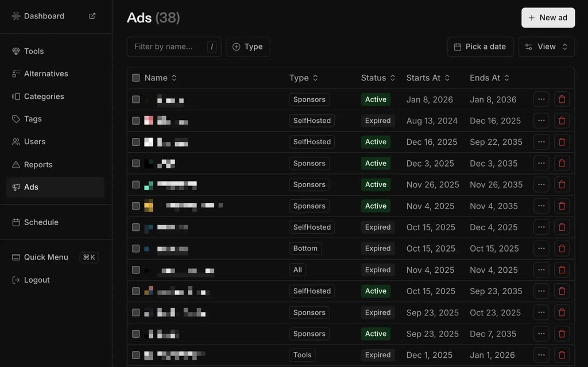This screenshot has width=588, height=367.
Task: Select the Tags icon in the sidebar
Action: (17, 119)
